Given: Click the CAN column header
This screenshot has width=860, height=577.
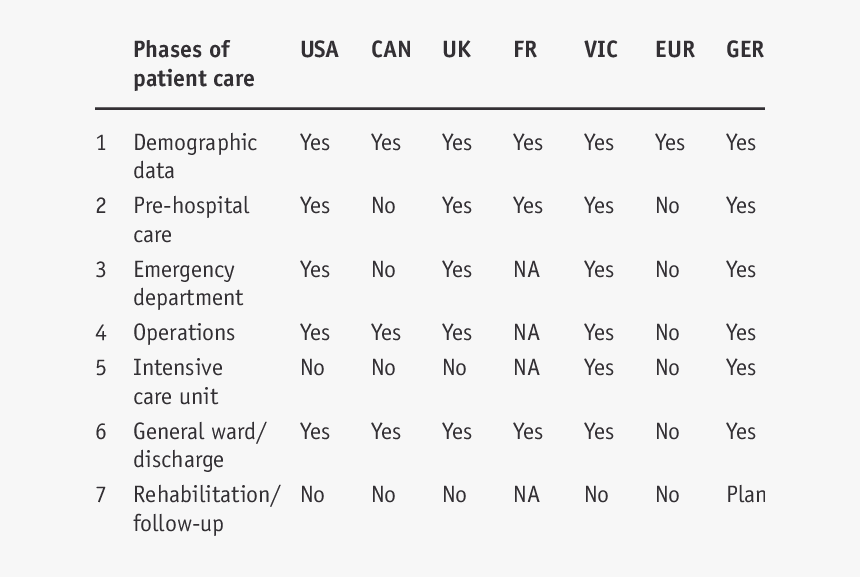Looking at the screenshot, I should (390, 50).
